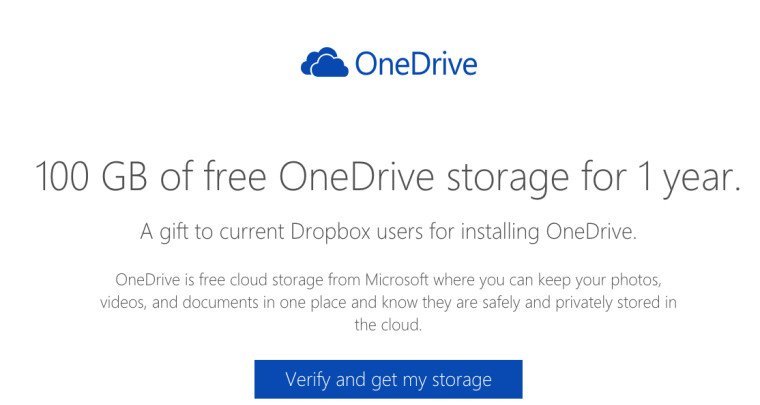Click the OneDrive logo wordmark at top
760x405 pixels.
(416, 64)
